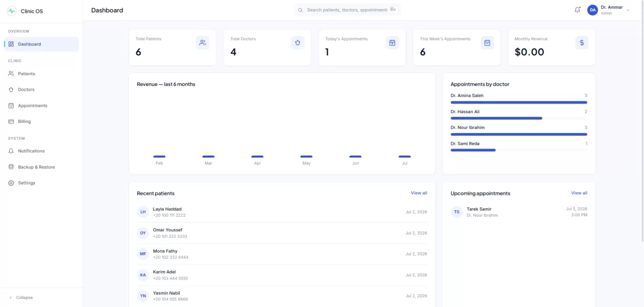Click the Dr. Sami Reda label
644x307 pixels.
coord(465,144)
